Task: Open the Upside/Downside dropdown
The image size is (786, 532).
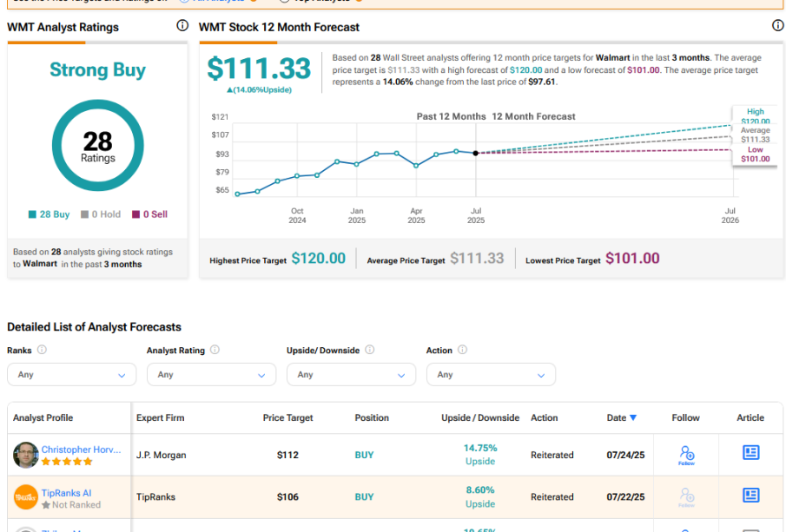Action: pos(351,375)
